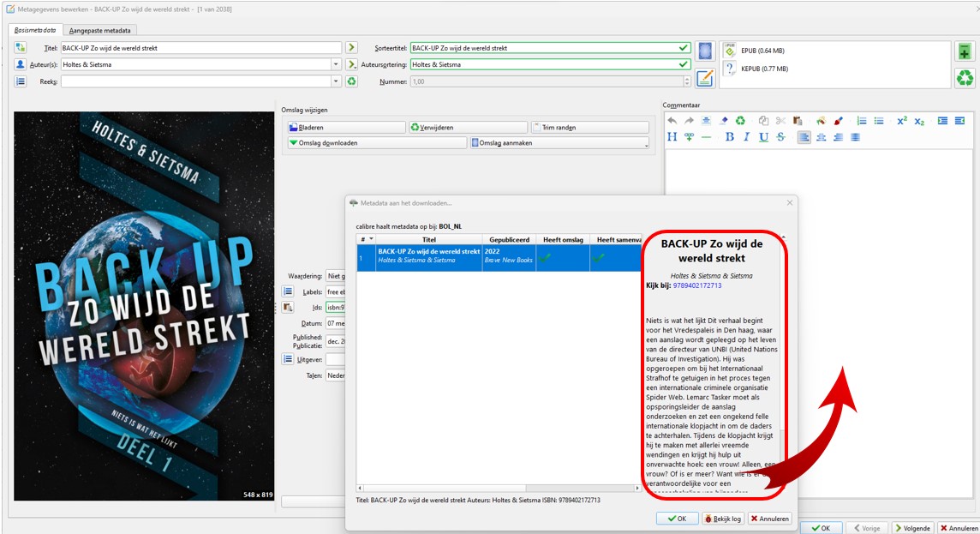Select center text alignment

[822, 137]
